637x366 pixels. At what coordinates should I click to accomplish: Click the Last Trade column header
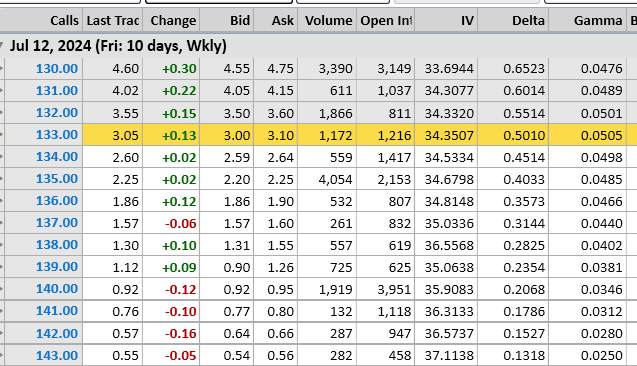[x=113, y=20]
